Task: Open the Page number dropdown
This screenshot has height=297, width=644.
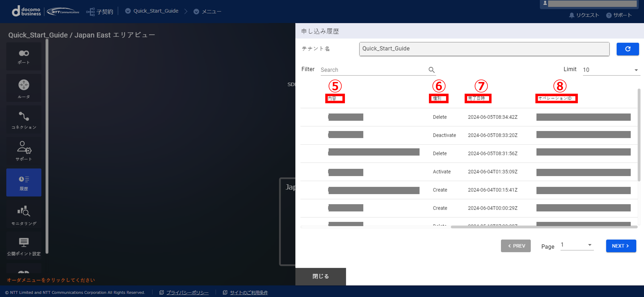Action: point(577,245)
